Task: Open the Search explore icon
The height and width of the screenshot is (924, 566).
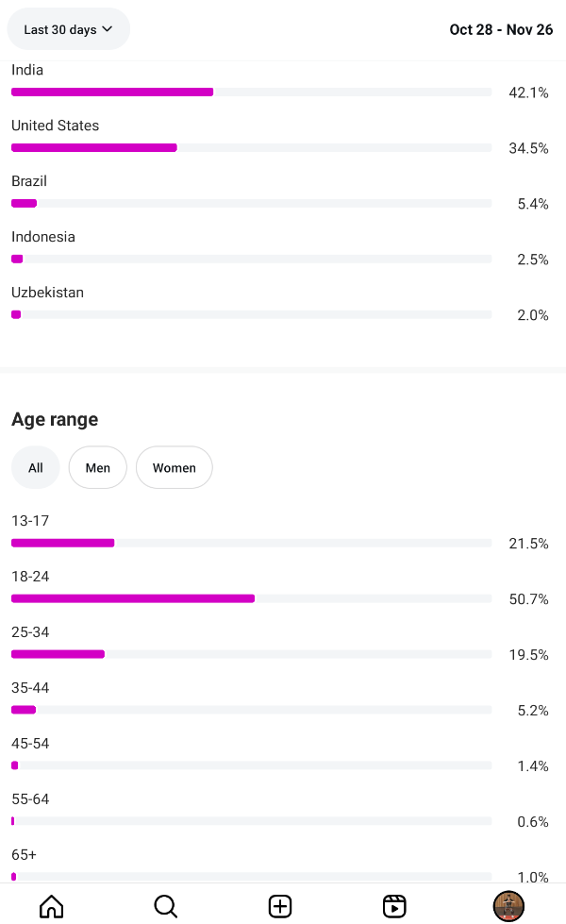Action: (x=166, y=906)
